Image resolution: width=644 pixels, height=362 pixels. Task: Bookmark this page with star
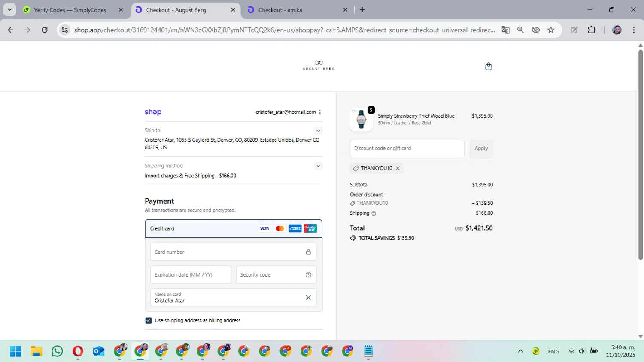(x=551, y=30)
